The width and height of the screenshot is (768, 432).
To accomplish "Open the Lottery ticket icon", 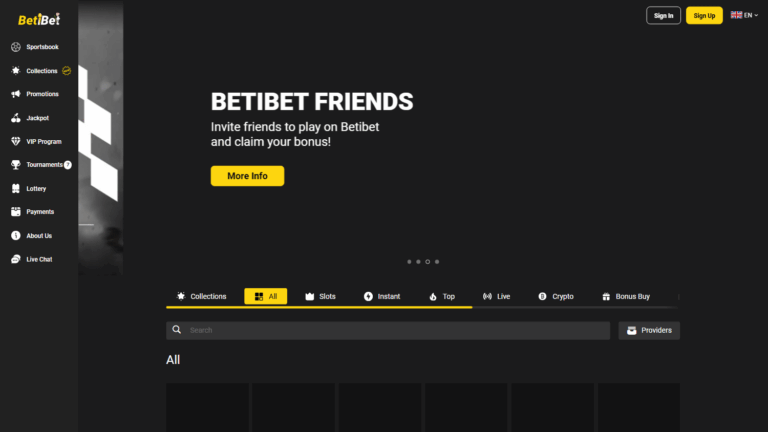I will coord(16,188).
